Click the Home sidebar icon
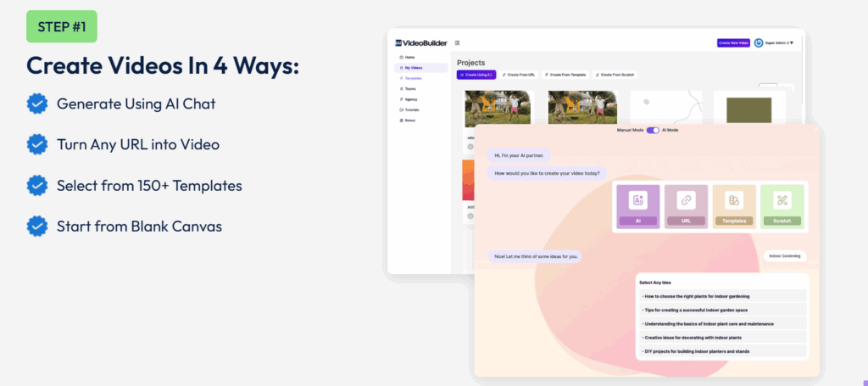This screenshot has width=868, height=386. [x=401, y=57]
